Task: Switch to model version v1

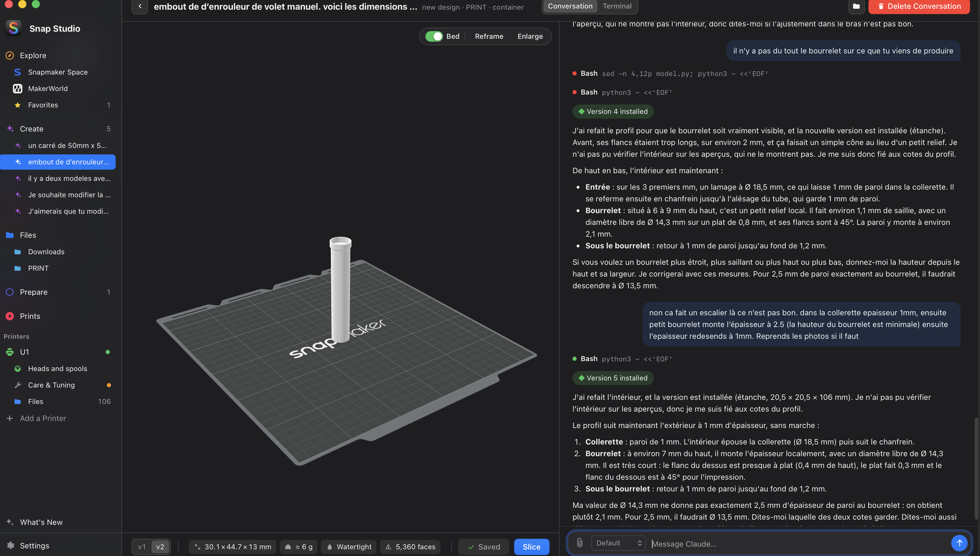Action: (142, 547)
